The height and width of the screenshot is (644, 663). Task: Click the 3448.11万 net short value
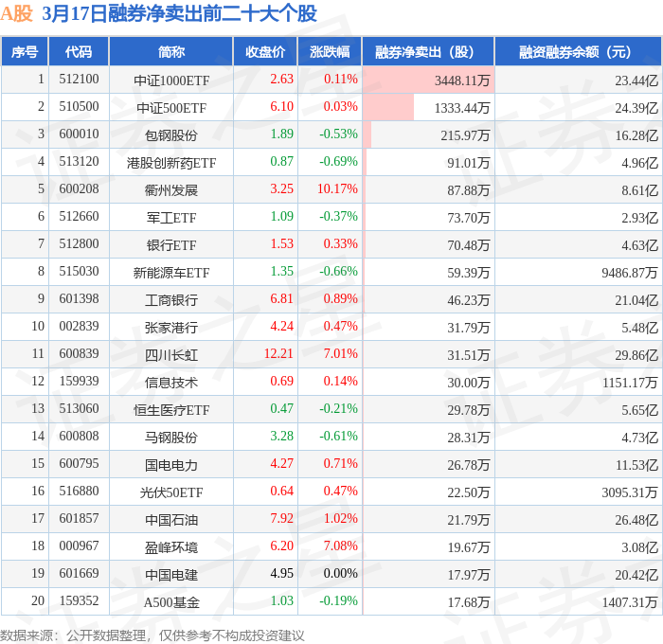click(462, 80)
